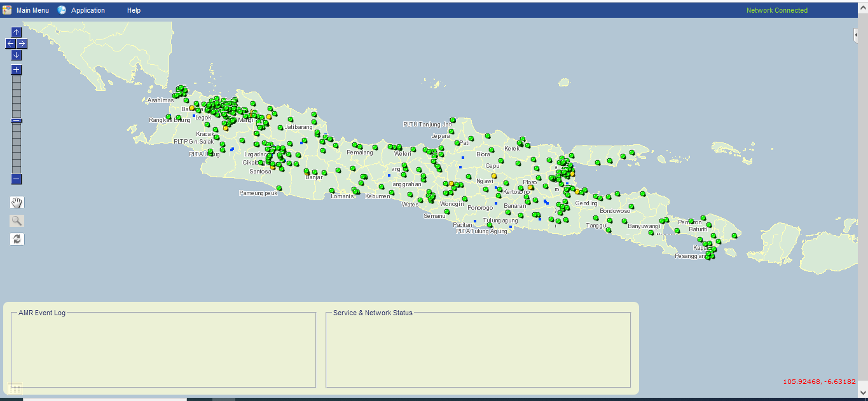
Task: Click the Network Connected status text
Action: pyautogui.click(x=776, y=10)
